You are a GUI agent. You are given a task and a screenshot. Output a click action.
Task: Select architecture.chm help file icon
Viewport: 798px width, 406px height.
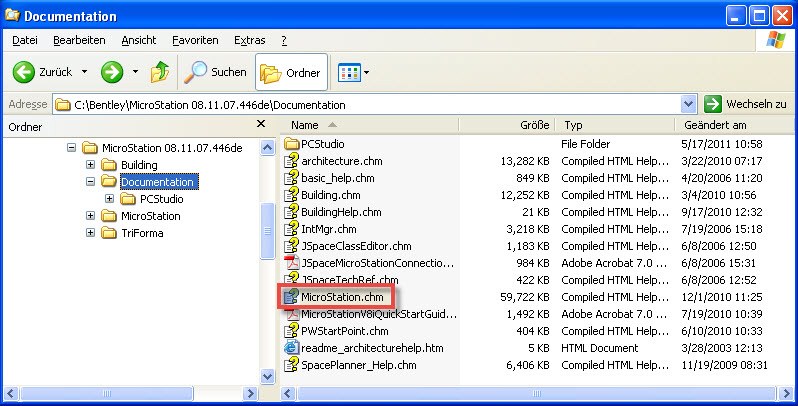coord(292,161)
